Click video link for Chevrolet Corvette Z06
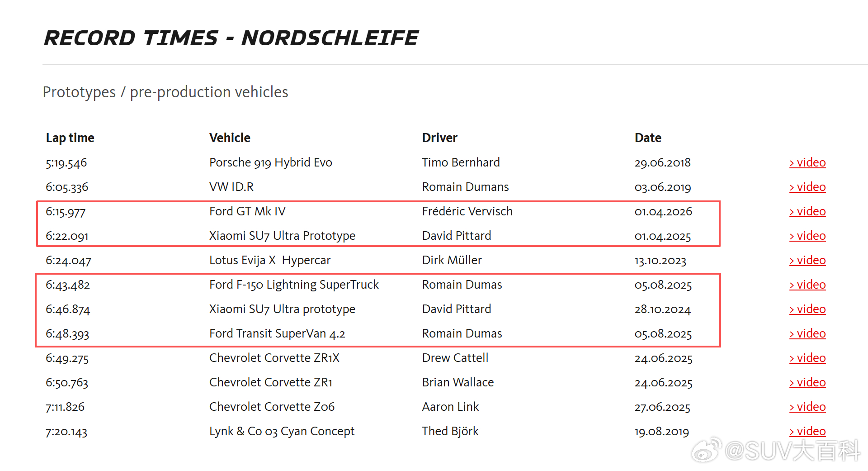The image size is (868, 471). click(x=807, y=407)
